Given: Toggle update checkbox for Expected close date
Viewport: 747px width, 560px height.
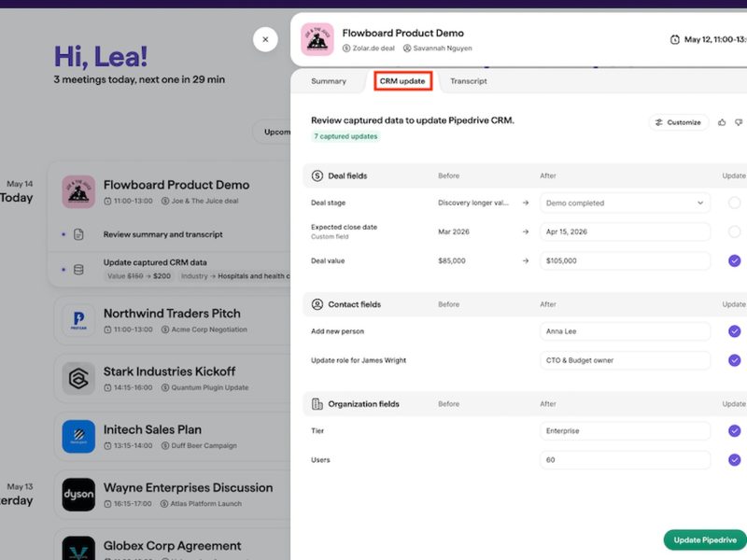Looking at the screenshot, I should pyautogui.click(x=734, y=231).
